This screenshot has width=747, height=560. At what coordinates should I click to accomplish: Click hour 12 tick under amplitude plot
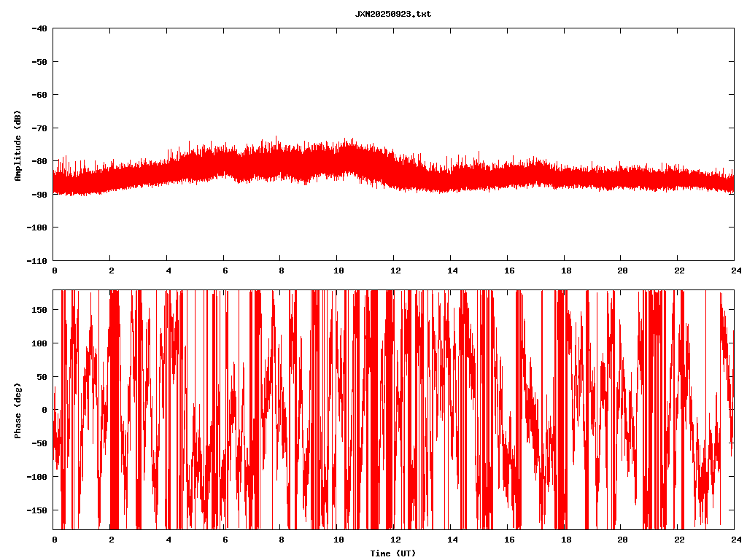(x=395, y=271)
